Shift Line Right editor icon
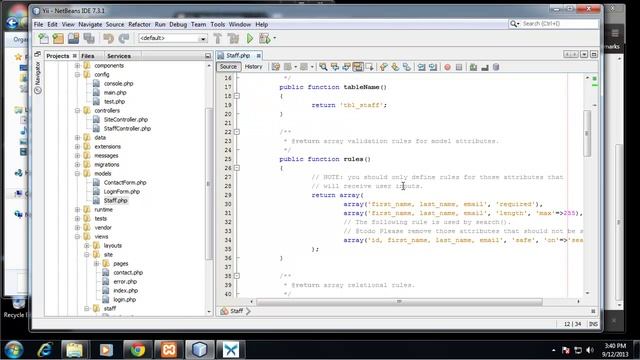This screenshot has width=640, height=360. 433,67
